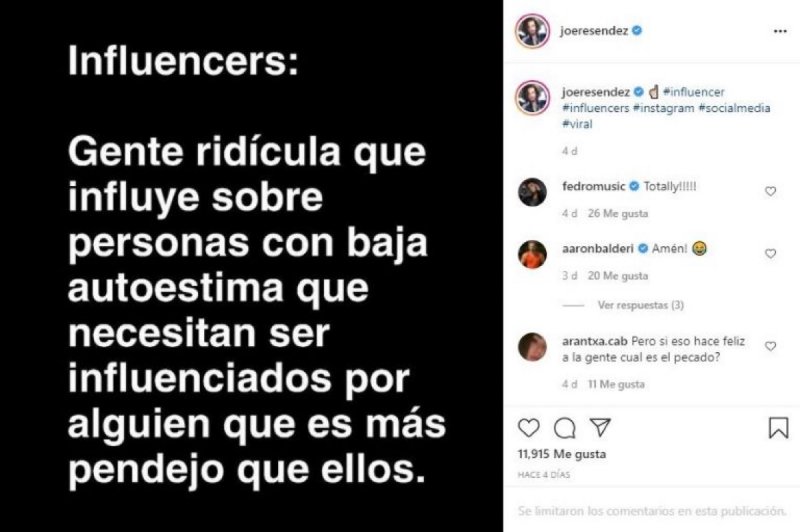Screen dimensions: 800x532
Task: Open the comment bubble icon
Action: point(564,428)
